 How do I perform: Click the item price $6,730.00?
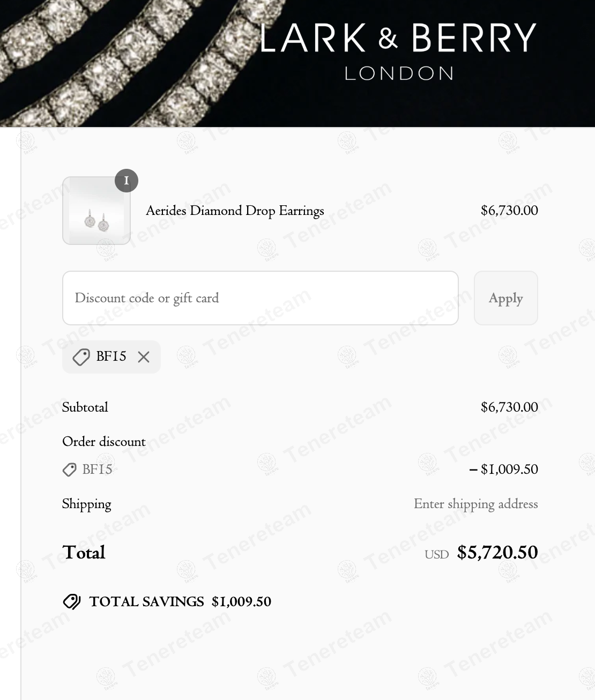(x=509, y=211)
